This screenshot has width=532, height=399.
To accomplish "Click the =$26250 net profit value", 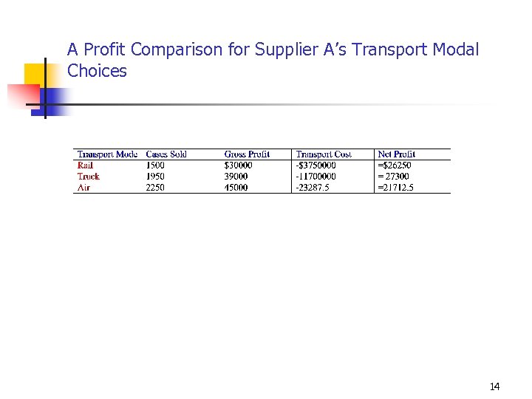I will [x=394, y=166].
